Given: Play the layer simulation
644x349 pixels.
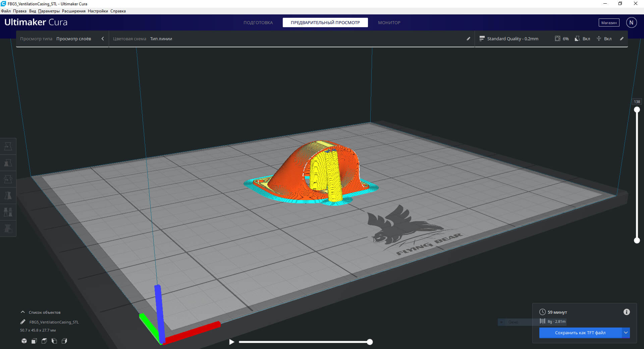Looking at the screenshot, I should pyautogui.click(x=231, y=342).
